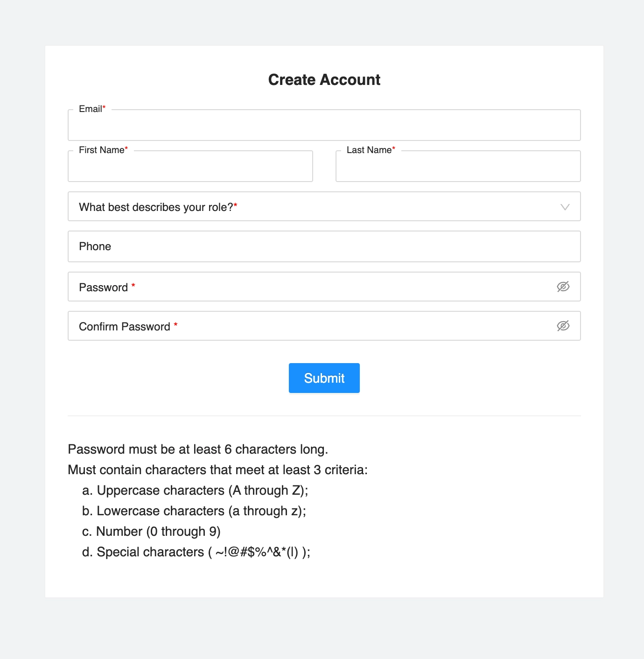Image resolution: width=644 pixels, height=659 pixels.
Task: Click into the Phone field
Action: [x=324, y=246]
